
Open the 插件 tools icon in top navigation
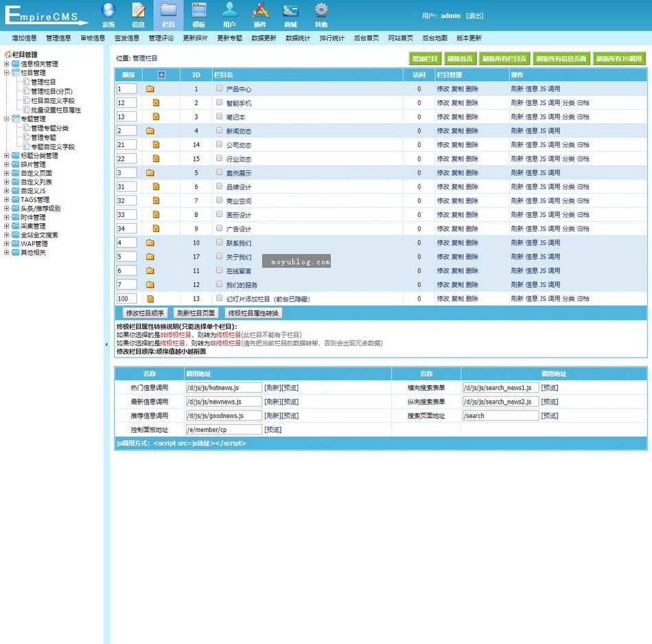260,10
